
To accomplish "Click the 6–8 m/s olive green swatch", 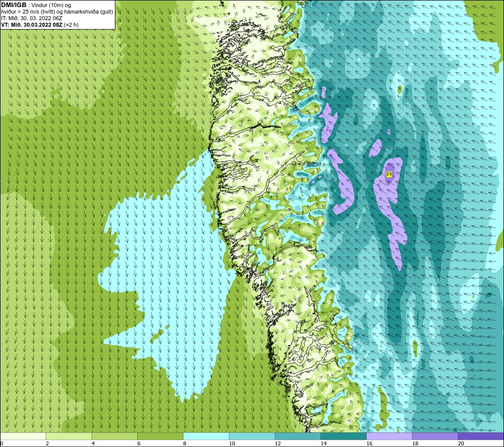I will [160, 436].
